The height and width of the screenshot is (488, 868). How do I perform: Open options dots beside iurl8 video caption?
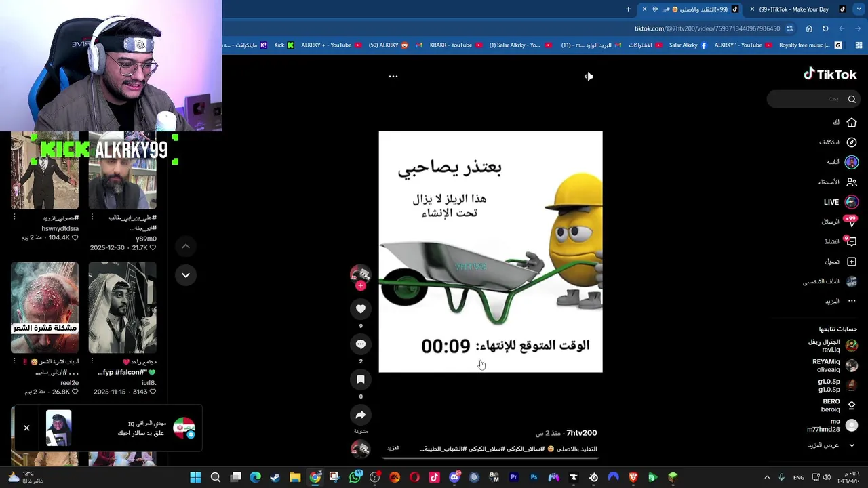coord(92,361)
